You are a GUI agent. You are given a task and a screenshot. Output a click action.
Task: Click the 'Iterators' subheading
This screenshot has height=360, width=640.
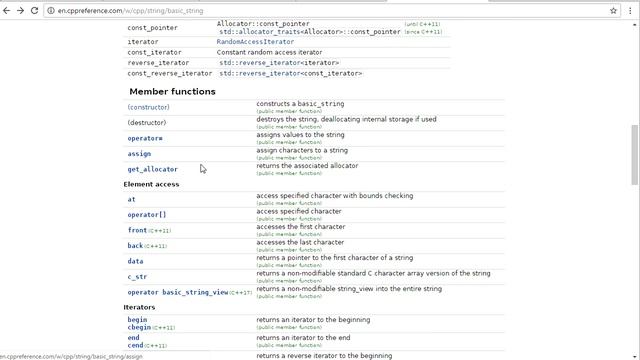coord(139,307)
